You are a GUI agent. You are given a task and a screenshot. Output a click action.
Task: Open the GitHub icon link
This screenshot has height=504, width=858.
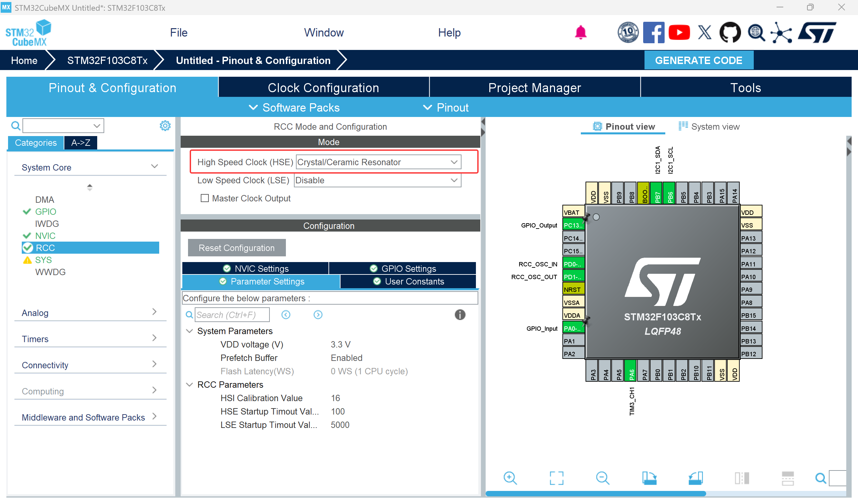[730, 33]
